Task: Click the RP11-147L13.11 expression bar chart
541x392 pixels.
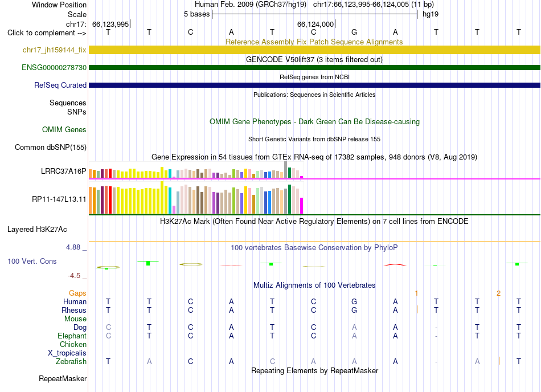Action: [x=196, y=197]
